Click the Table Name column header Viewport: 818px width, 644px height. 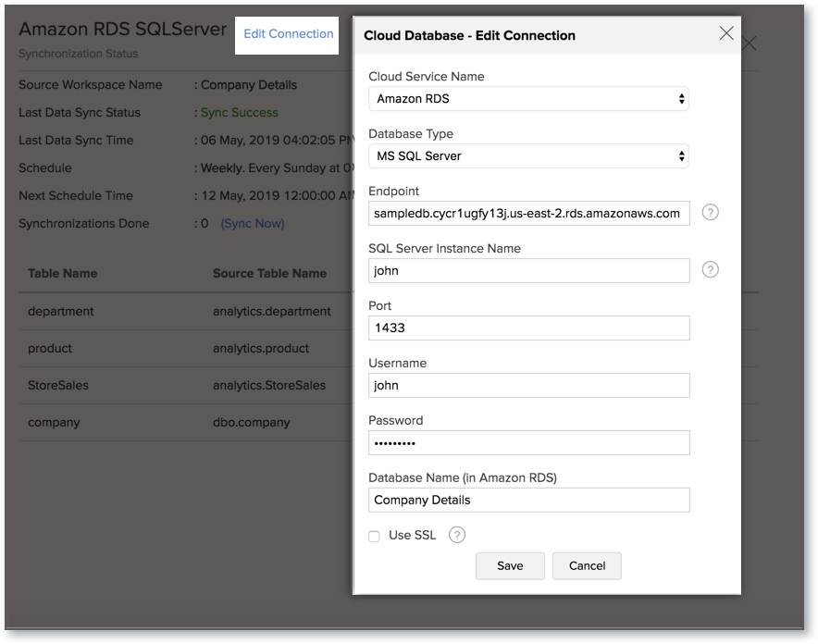pos(63,273)
